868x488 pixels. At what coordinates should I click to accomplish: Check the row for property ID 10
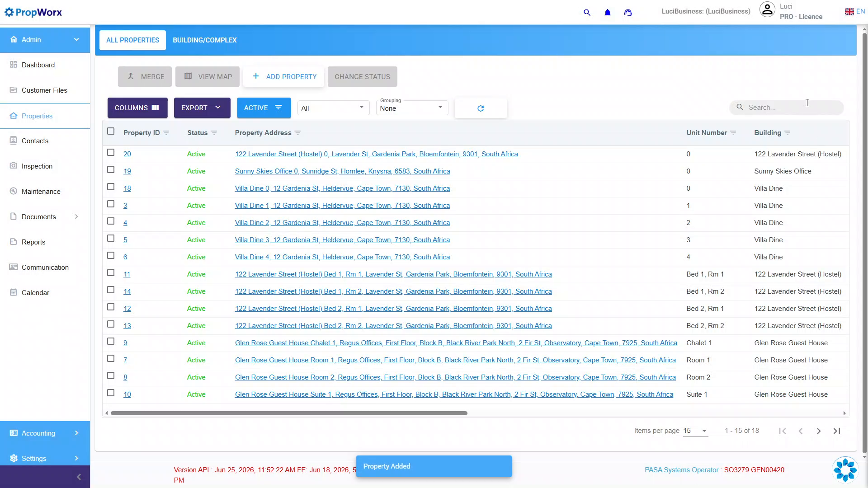(111, 393)
